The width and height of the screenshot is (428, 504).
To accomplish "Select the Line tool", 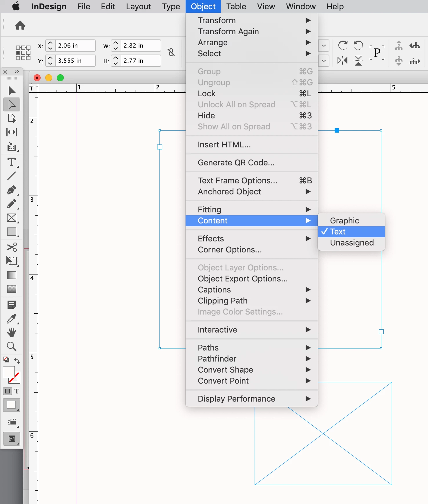I will (12, 176).
